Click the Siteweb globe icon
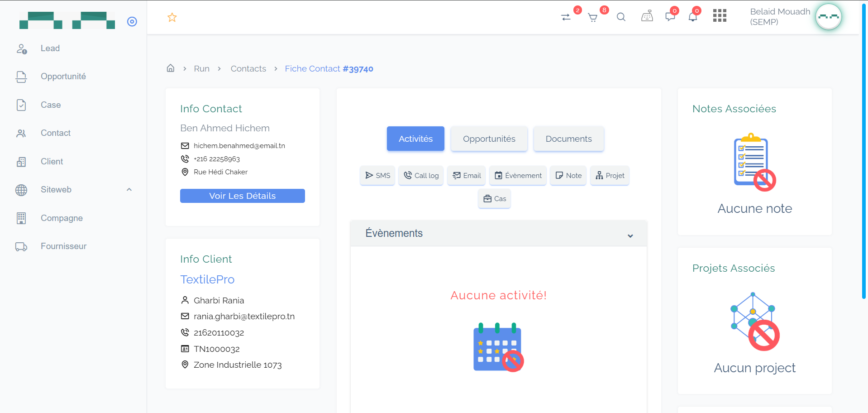 point(21,190)
